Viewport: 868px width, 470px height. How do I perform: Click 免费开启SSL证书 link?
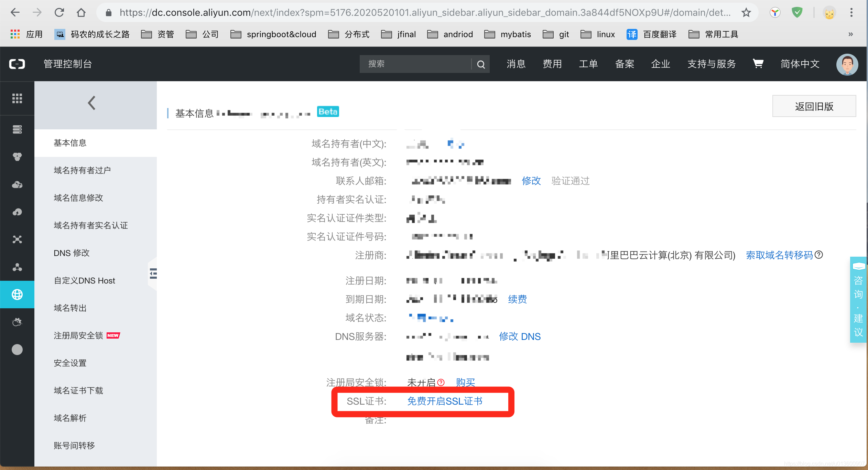445,401
